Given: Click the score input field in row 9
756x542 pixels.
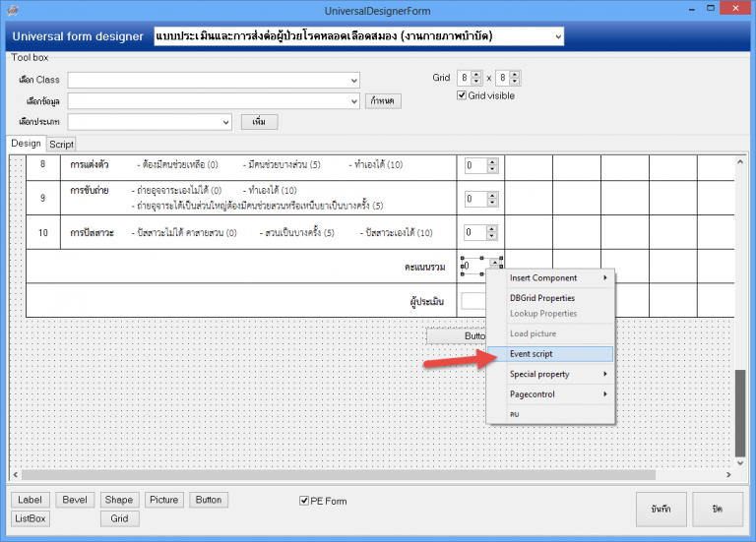Looking at the screenshot, I should click(x=475, y=199).
